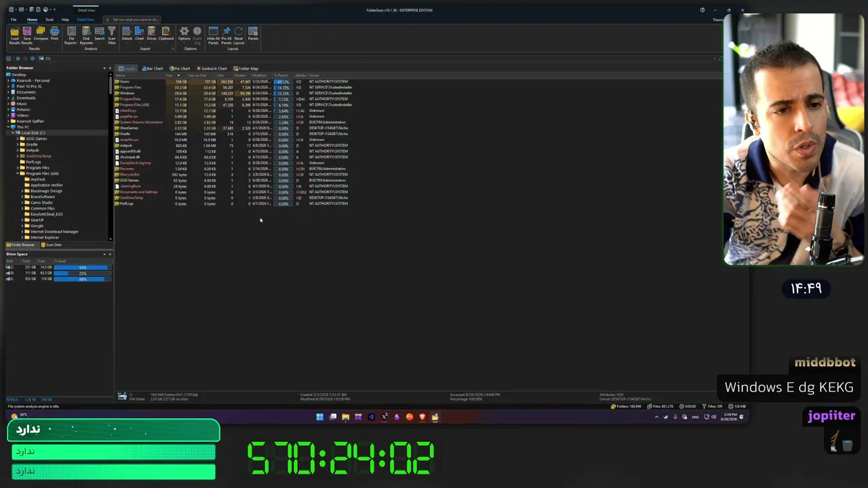
Task: Close the Drive Space panel
Action: [x=111, y=254]
